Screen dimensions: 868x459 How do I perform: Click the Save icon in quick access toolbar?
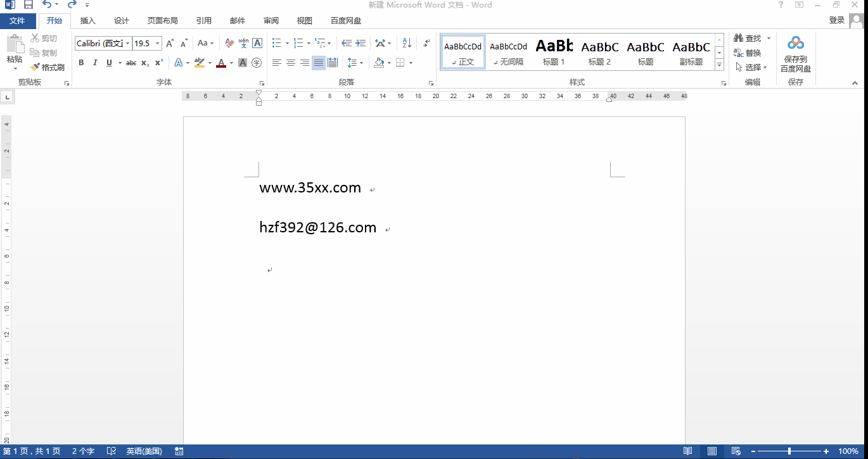point(29,5)
